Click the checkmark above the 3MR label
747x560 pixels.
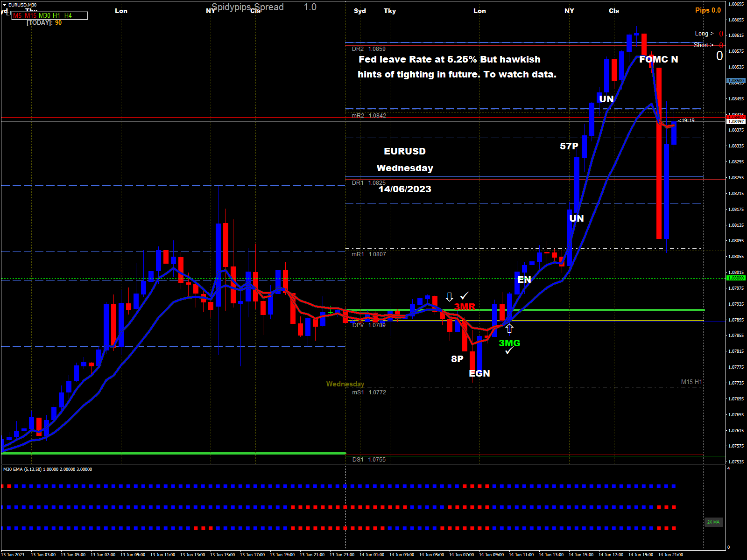465,296
